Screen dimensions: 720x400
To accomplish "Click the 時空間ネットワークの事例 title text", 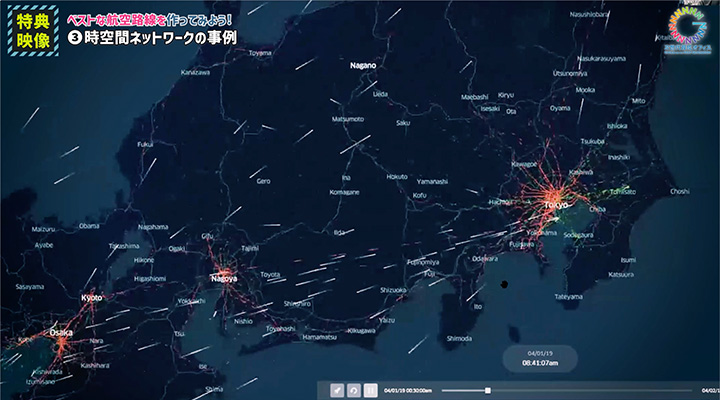I will click(158, 38).
